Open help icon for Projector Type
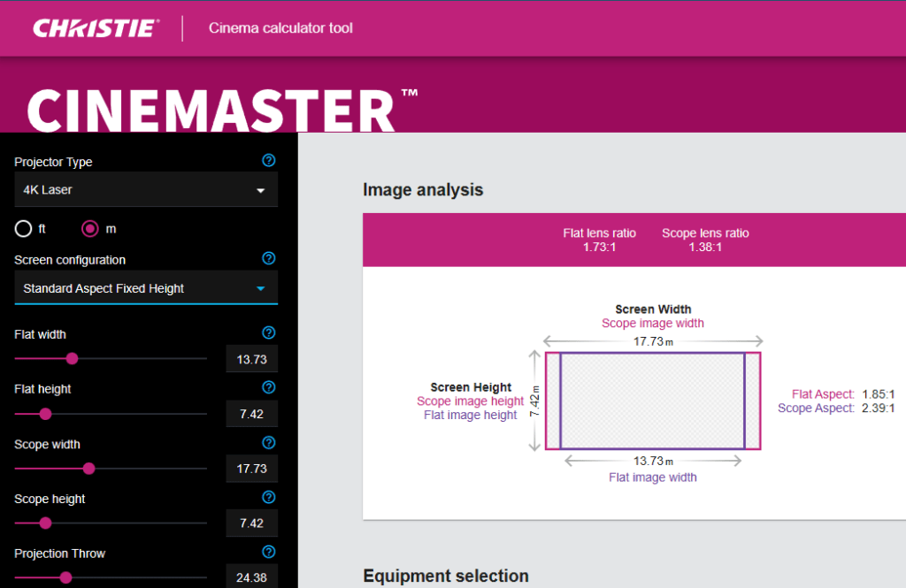The width and height of the screenshot is (906, 588). tap(269, 161)
